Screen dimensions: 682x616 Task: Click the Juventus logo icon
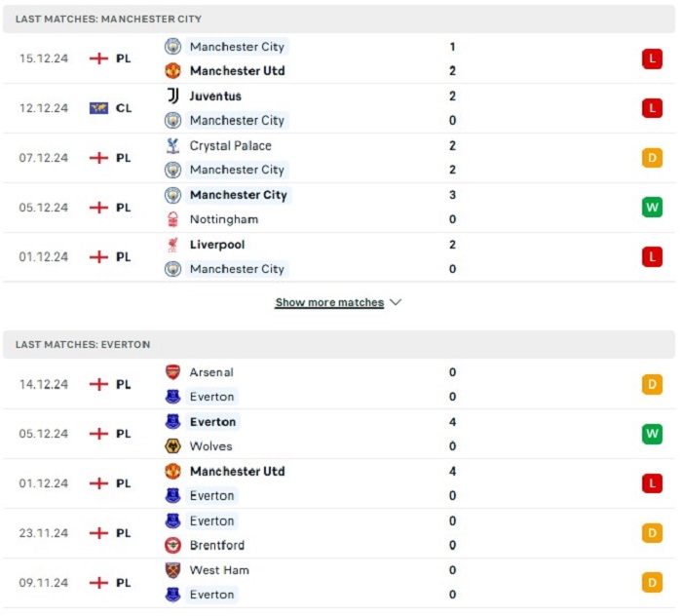(x=172, y=96)
